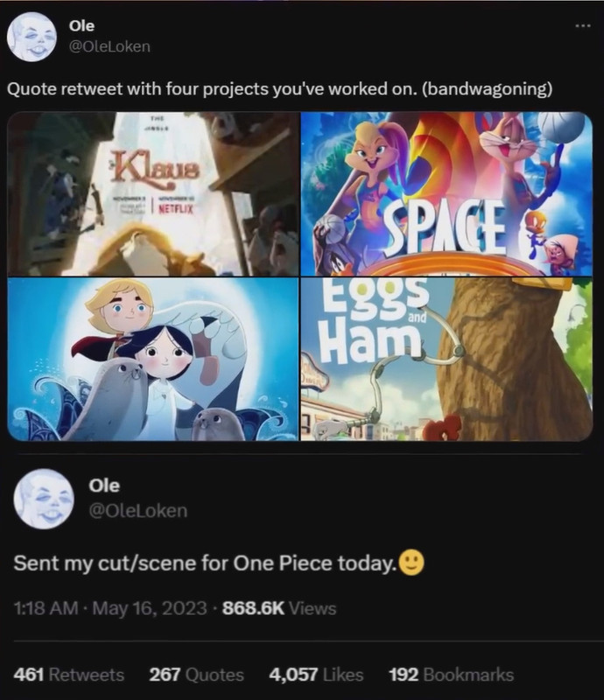Click the 1:18 AM May 16, 2023 timestamp
The height and width of the screenshot is (700, 604).
point(110,608)
